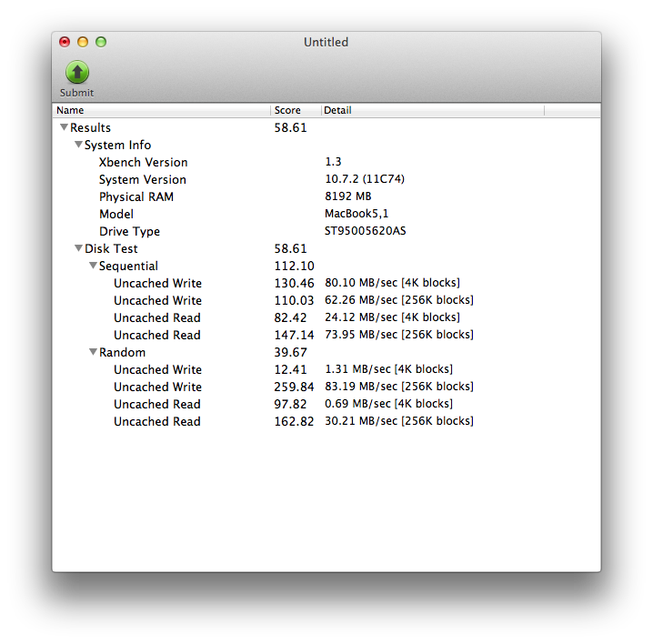Select the Sequential row label
This screenshot has width=653, height=644.
pyautogui.click(x=128, y=267)
